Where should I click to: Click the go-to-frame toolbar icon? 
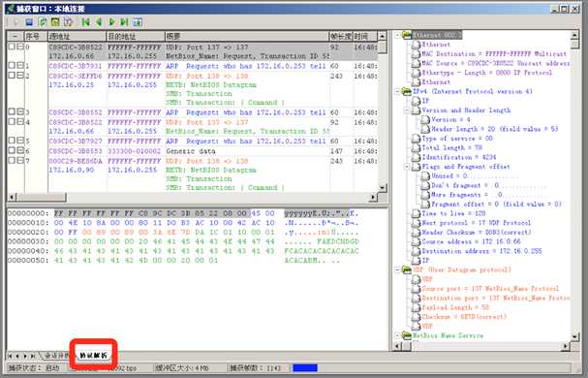click(138, 22)
